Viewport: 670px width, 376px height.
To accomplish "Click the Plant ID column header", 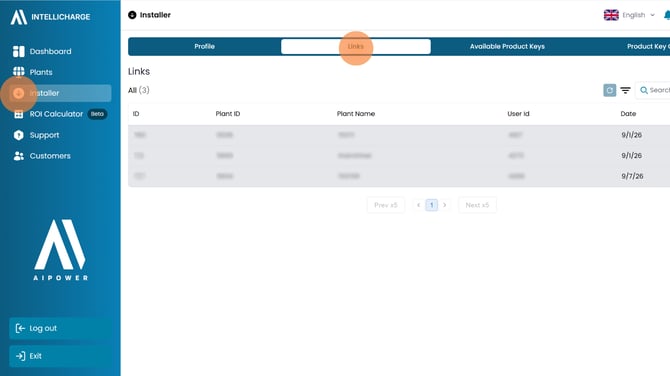I will [x=228, y=114].
